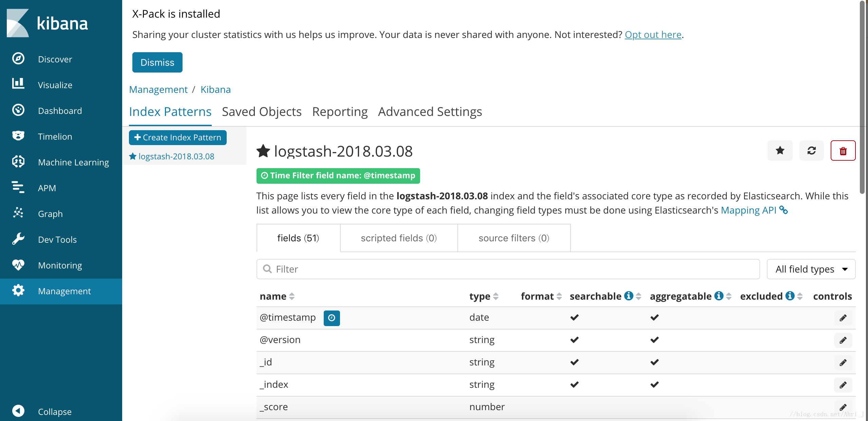868x421 pixels.
Task: Focus the Filter search field
Action: click(508, 269)
